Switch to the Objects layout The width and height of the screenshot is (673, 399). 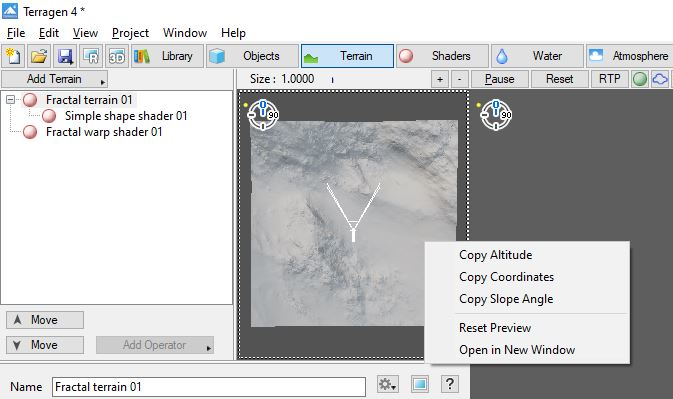pyautogui.click(x=252, y=56)
